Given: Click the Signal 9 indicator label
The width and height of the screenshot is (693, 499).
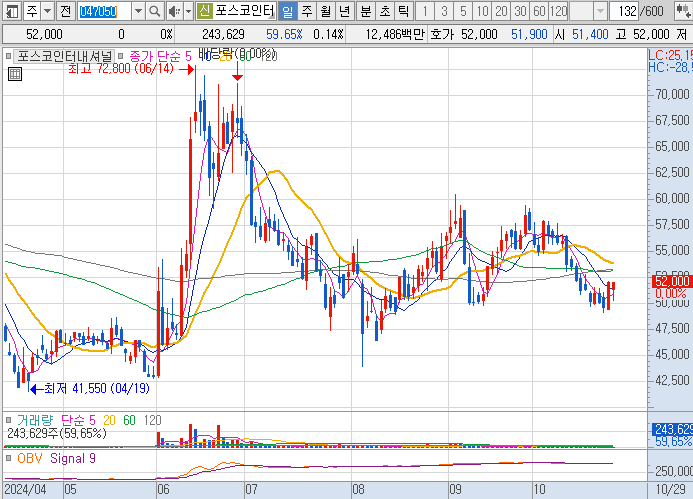Looking at the screenshot, I should point(73,458).
